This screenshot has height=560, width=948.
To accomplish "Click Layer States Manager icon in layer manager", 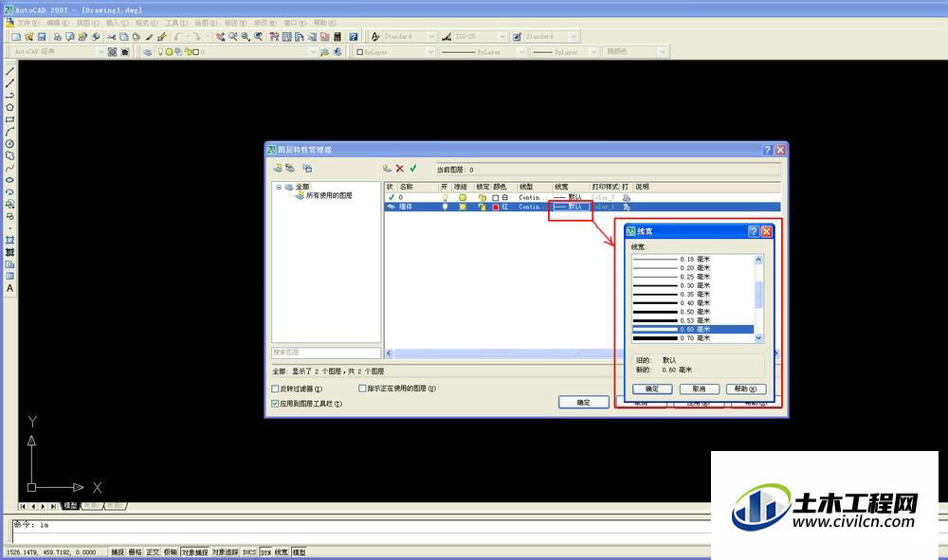I will pyautogui.click(x=308, y=168).
